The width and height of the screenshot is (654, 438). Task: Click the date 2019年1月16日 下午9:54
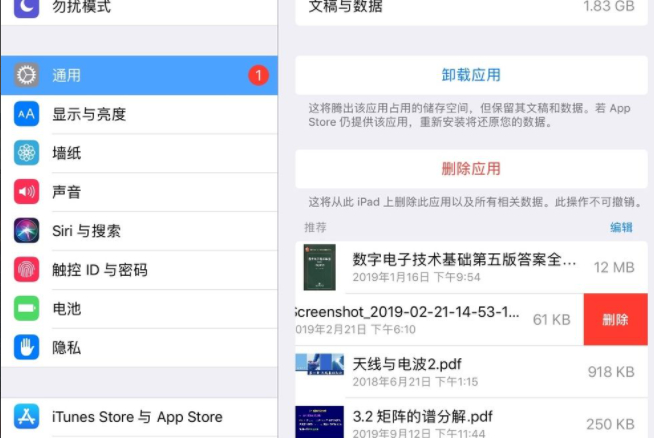(416, 277)
